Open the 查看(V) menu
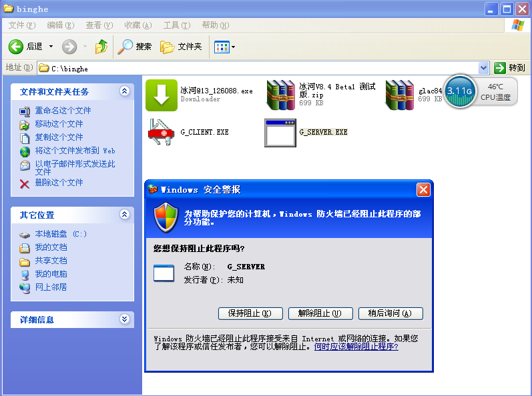This screenshot has width=532, height=396. 99,25
